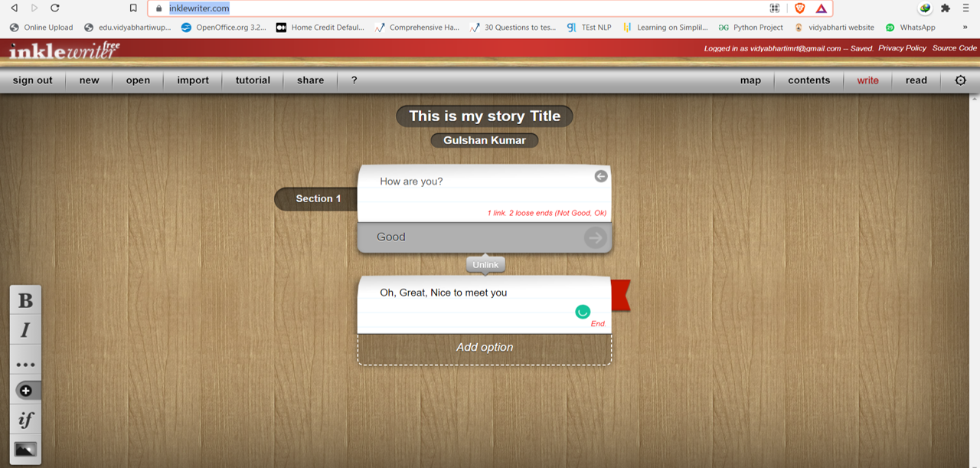This screenshot has width=980, height=468.
Task: Click the Unlink button
Action: [485, 265]
